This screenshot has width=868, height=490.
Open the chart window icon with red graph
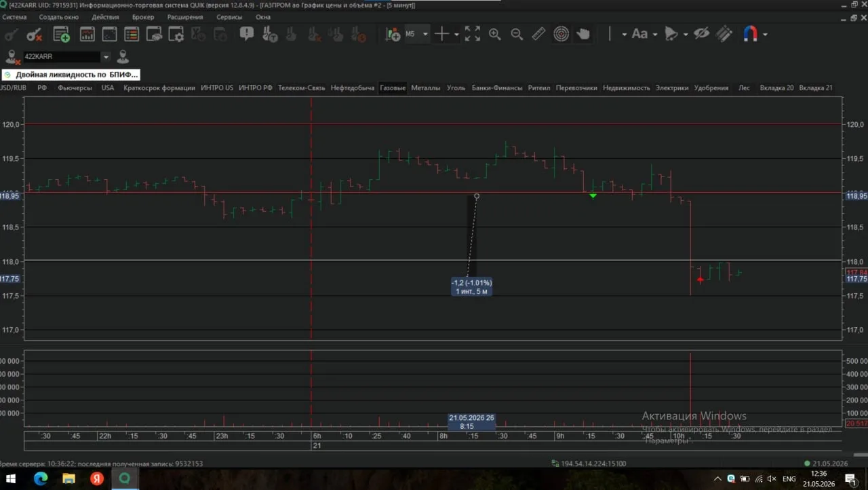point(87,34)
